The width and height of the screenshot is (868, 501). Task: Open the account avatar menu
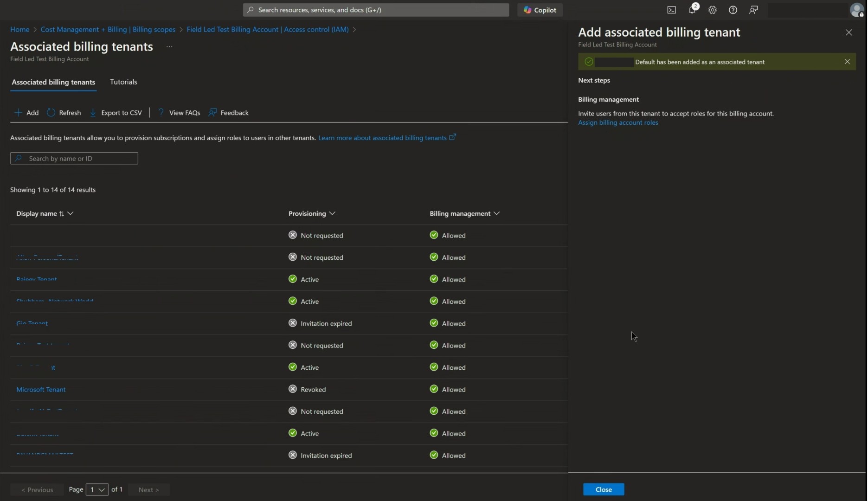856,10
